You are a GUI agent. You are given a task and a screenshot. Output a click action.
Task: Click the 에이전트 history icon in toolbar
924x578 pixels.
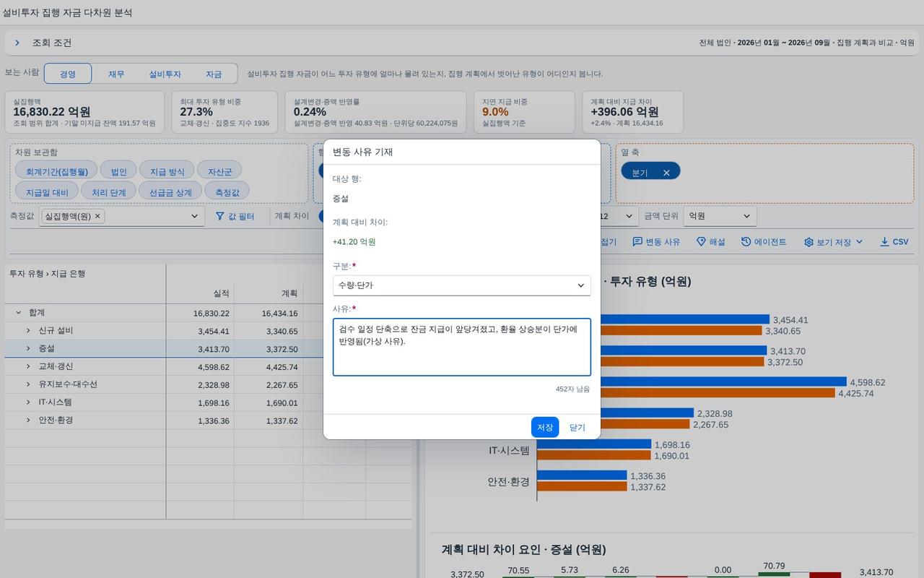(x=746, y=242)
